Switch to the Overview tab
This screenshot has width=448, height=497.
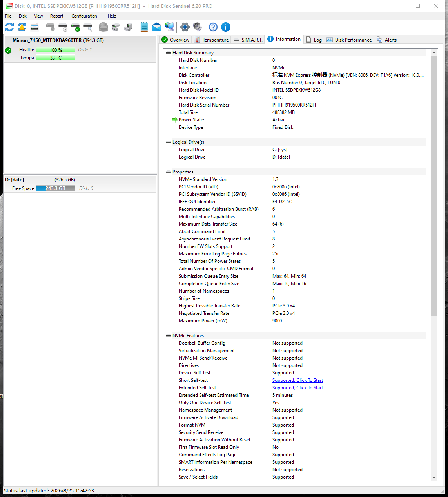176,40
